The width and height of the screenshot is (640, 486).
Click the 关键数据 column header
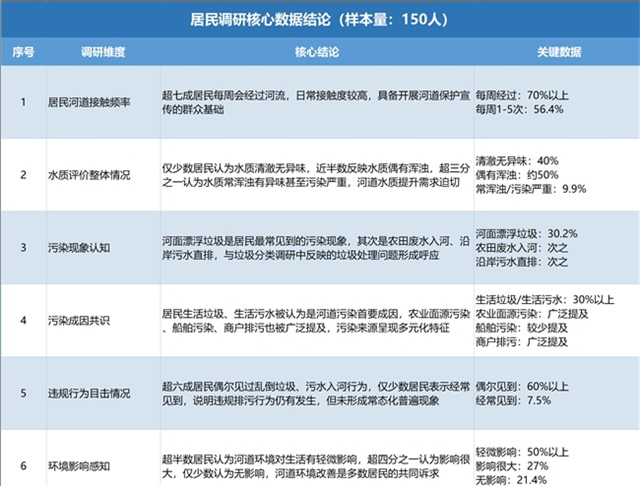click(557, 52)
